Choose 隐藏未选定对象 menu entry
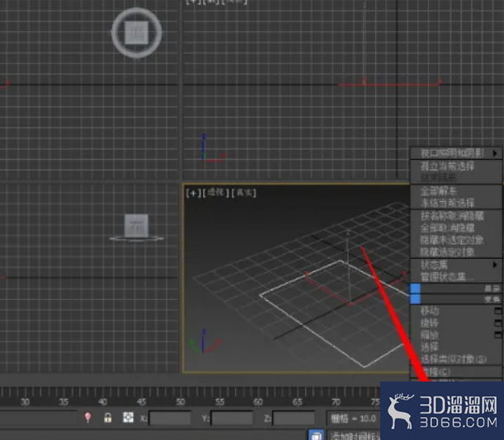Image resolution: width=504 pixels, height=440 pixels. 452,240
